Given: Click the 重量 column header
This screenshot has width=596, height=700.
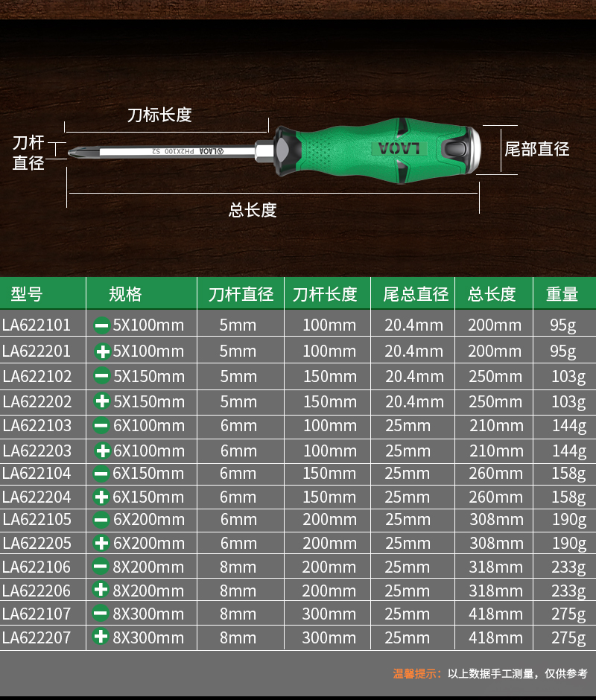Looking at the screenshot, I should coord(562,294).
